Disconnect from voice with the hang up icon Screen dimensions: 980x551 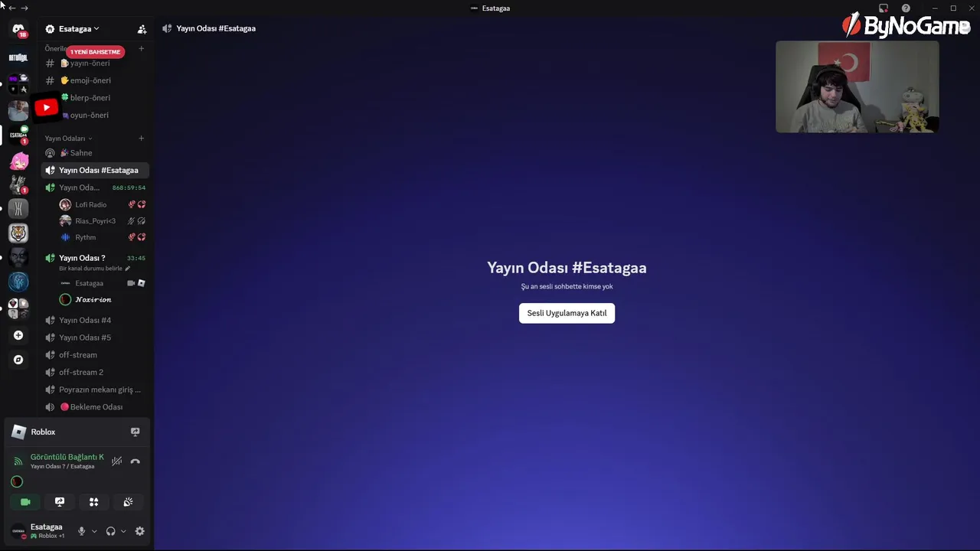click(x=136, y=461)
